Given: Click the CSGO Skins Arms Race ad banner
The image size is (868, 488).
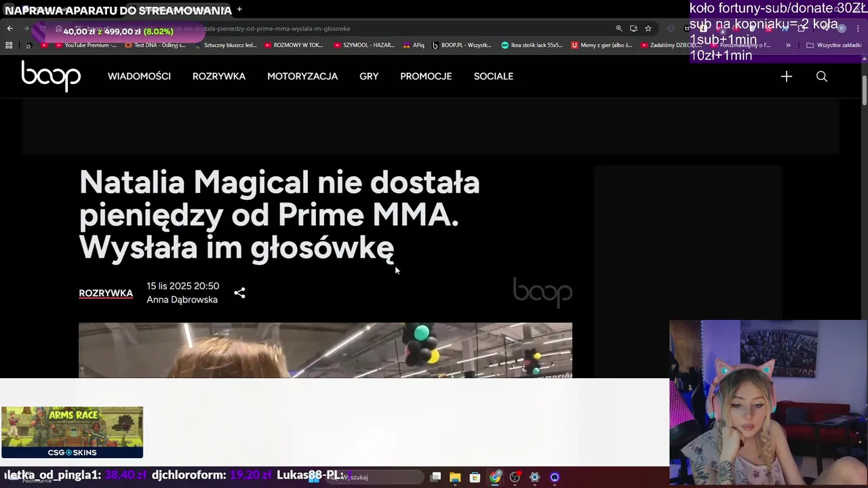Looking at the screenshot, I should coord(72,432).
